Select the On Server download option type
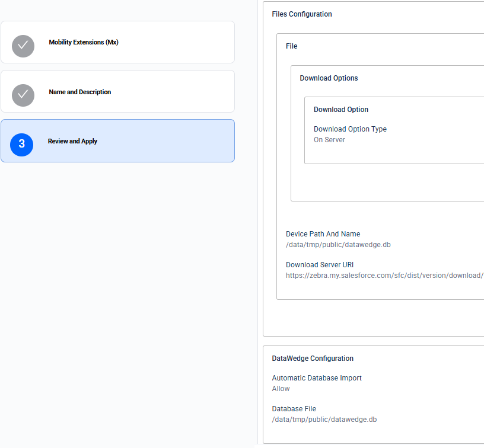This screenshot has width=484, height=448. point(329,139)
